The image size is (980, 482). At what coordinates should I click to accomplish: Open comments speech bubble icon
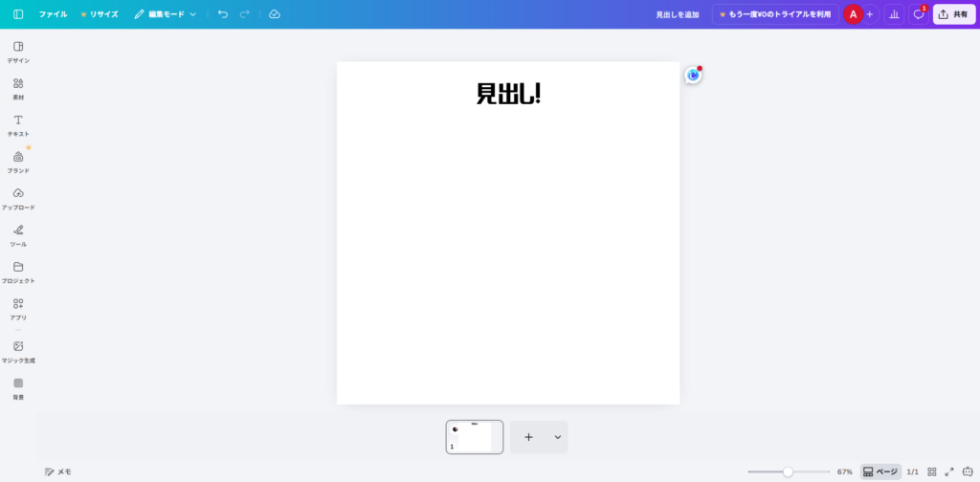tap(919, 14)
